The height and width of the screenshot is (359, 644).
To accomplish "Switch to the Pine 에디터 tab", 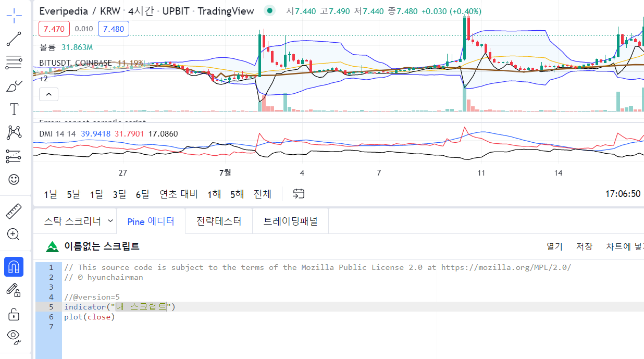I will click(x=150, y=221).
